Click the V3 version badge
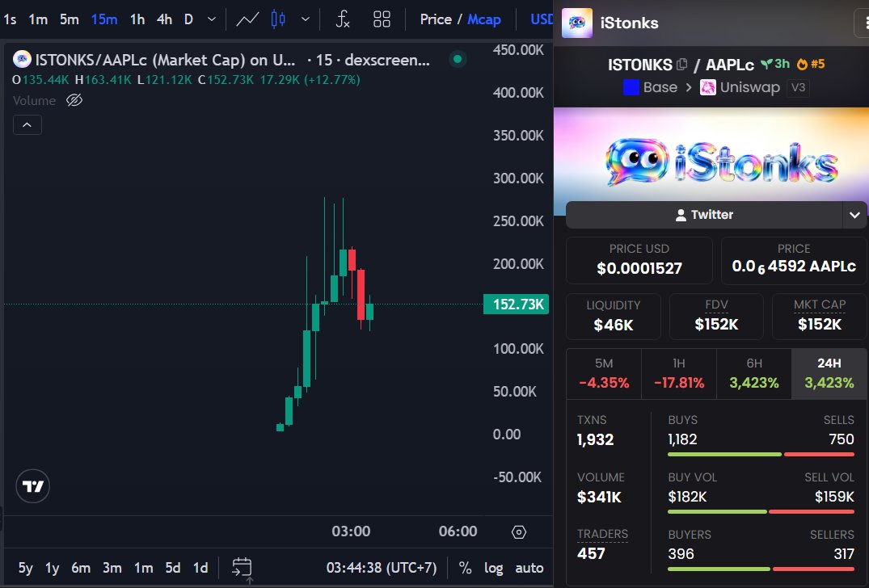The image size is (869, 588). 798,87
